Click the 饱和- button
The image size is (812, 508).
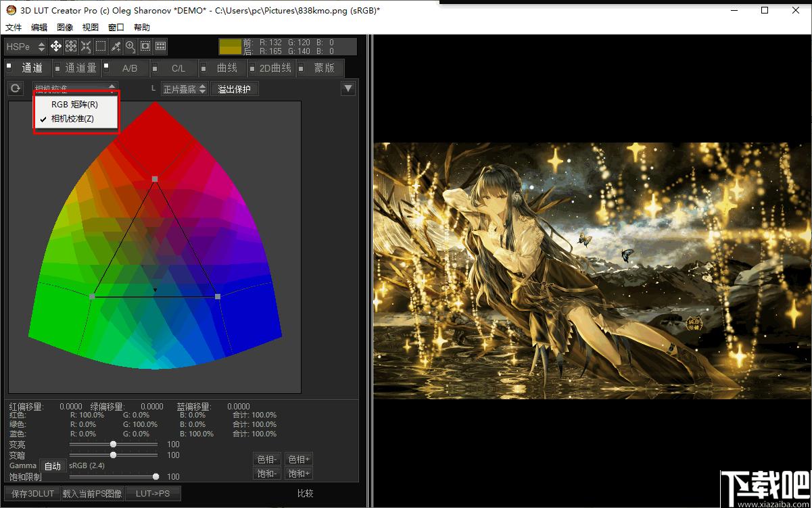(x=266, y=474)
